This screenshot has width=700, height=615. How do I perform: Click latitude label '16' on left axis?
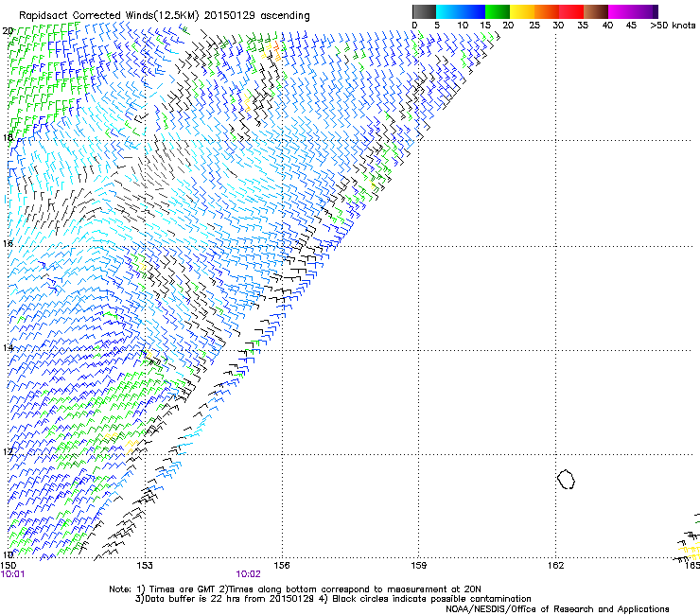(x=8, y=243)
